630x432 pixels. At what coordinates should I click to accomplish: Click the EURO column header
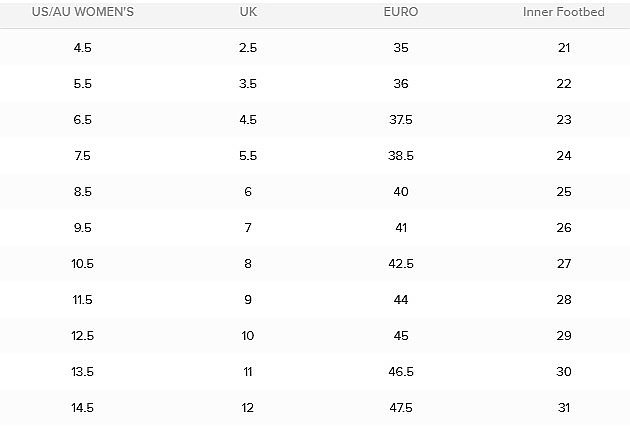coord(400,12)
